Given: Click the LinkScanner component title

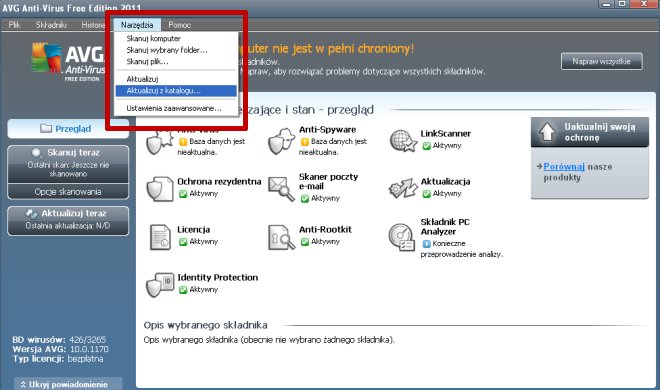Looking at the screenshot, I should [x=445, y=133].
